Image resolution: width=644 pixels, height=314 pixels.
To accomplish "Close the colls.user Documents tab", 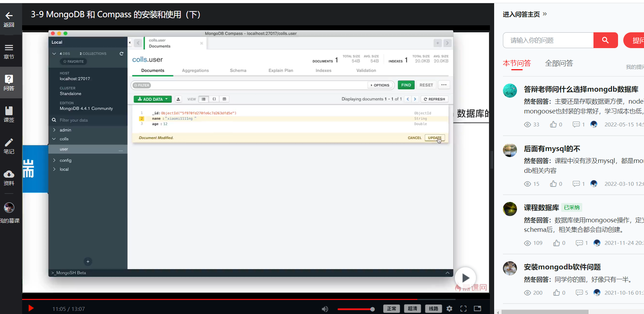I will [201, 43].
